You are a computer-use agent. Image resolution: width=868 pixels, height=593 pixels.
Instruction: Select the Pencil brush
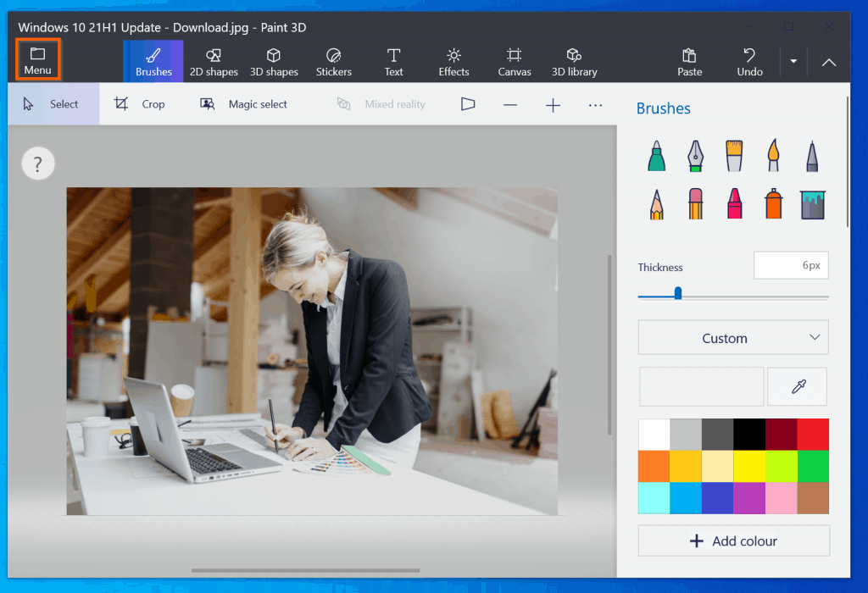click(x=657, y=204)
